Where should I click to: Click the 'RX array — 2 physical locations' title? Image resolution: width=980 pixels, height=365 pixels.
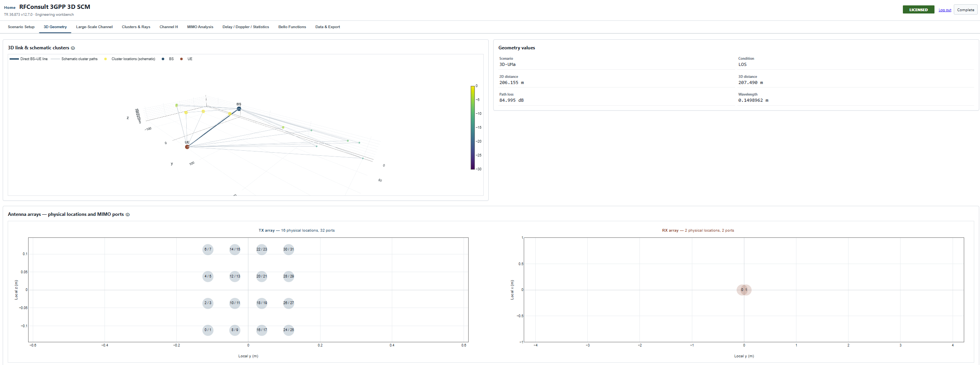point(698,230)
